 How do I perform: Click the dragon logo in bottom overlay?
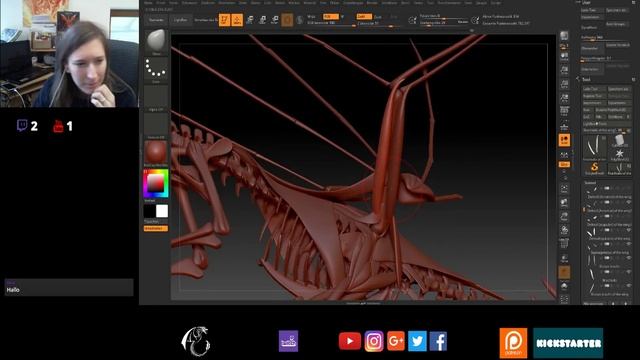(x=196, y=341)
